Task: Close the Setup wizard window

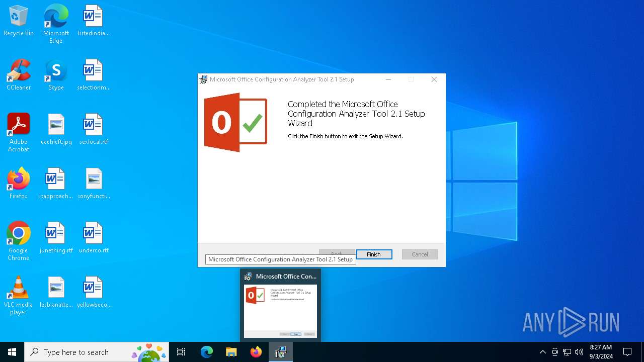Action: (434, 79)
